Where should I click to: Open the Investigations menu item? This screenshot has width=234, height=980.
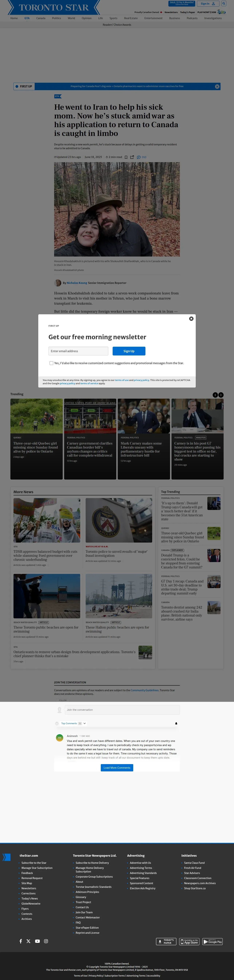coord(213,18)
